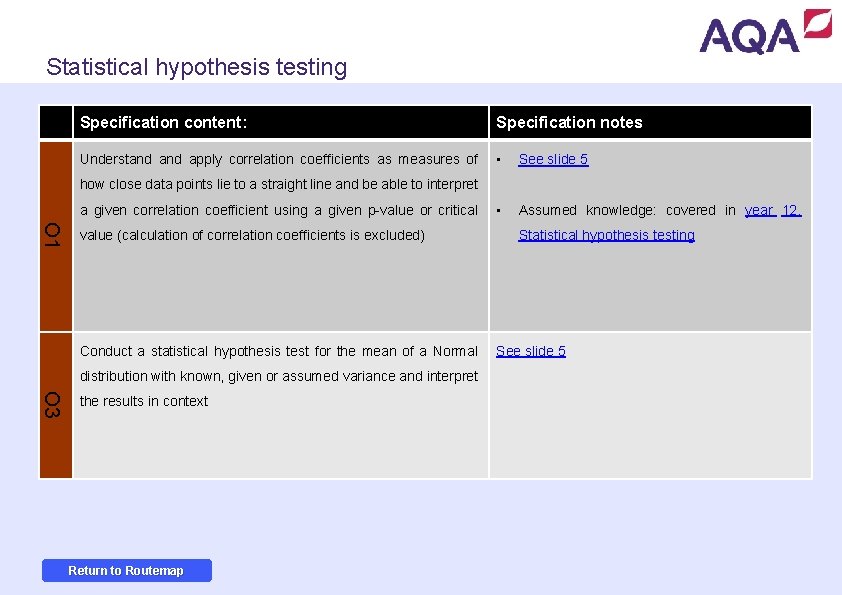Click the bullet before 'Assumed knowledge'
This screenshot has height=595, width=842.
coord(499,211)
